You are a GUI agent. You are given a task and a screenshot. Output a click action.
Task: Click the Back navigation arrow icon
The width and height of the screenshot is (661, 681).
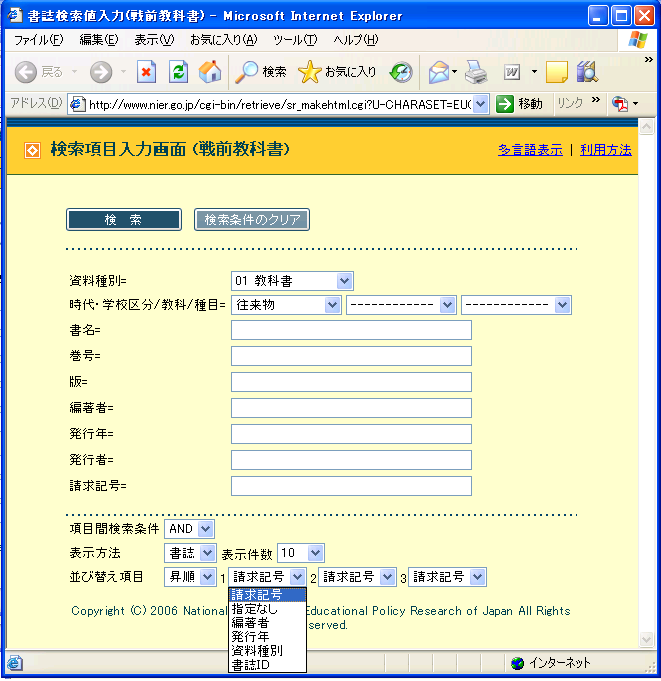click(26, 72)
